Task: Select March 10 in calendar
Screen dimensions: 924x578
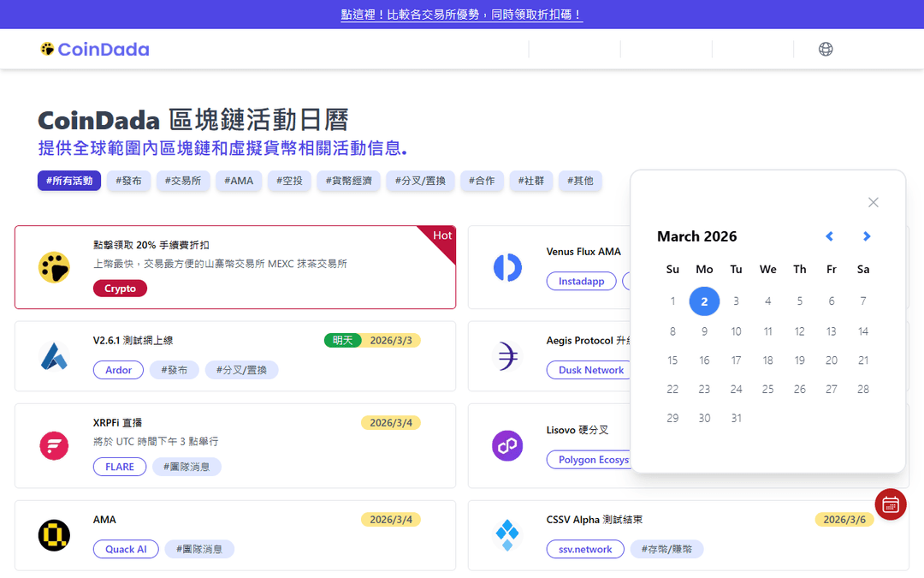Action: (736, 331)
